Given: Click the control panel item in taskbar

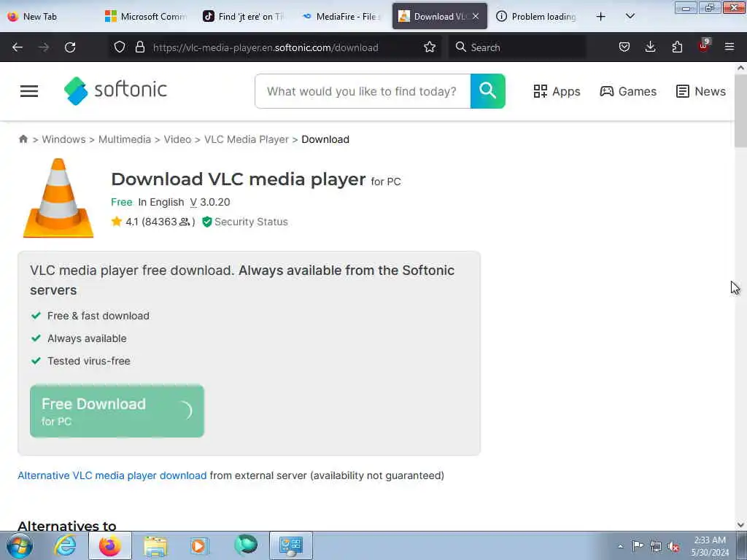Looking at the screenshot, I should tap(291, 545).
